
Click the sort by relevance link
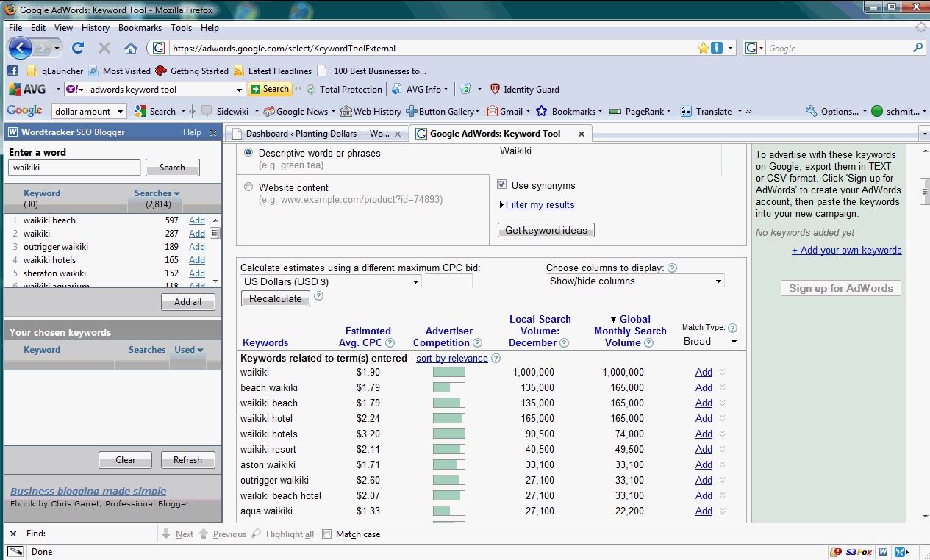452,359
